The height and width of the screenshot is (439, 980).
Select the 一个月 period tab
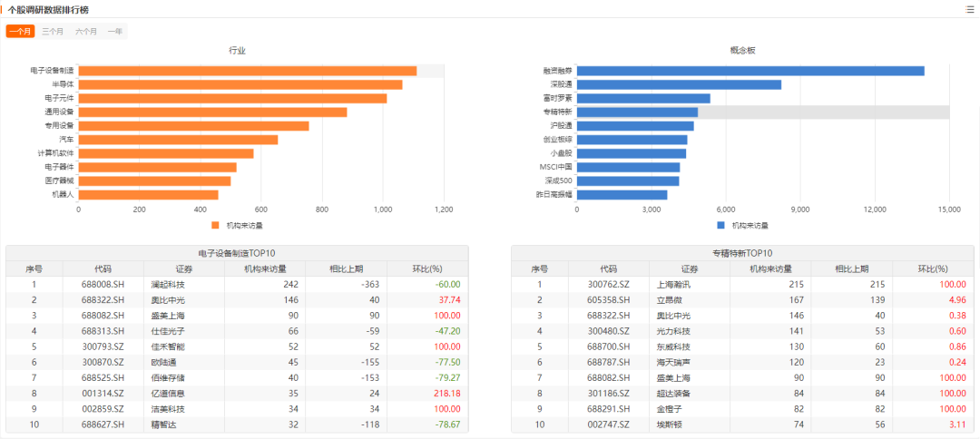[x=21, y=31]
